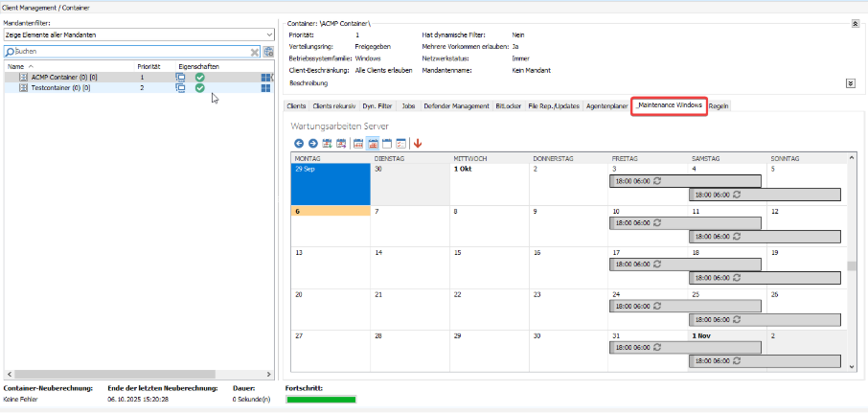Clear the search field with the X

(x=255, y=52)
